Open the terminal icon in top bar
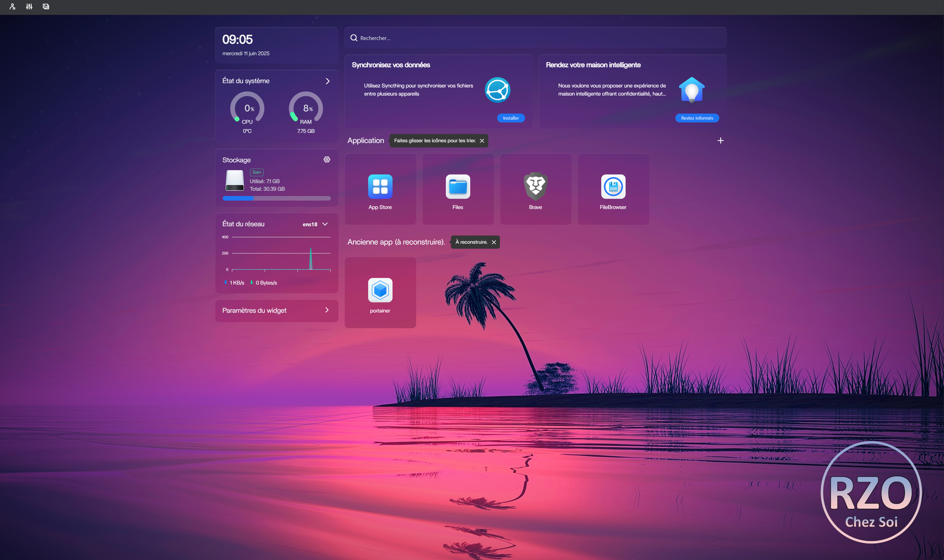The height and width of the screenshot is (560, 944). point(46,7)
